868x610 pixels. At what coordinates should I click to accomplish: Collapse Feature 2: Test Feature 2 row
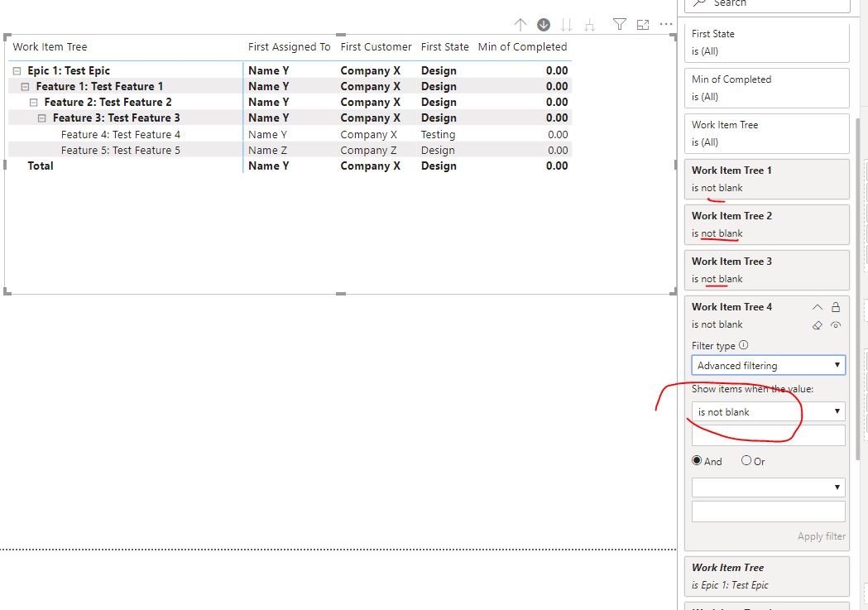[34, 103]
